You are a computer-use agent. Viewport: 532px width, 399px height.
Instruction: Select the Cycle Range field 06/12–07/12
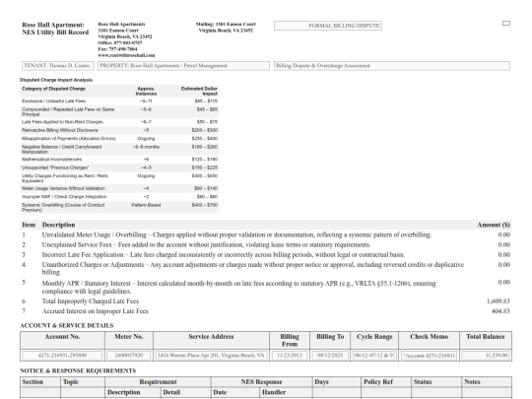[x=374, y=356]
